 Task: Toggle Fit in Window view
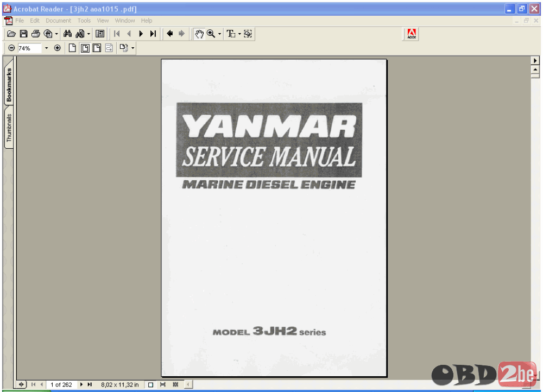(85, 48)
